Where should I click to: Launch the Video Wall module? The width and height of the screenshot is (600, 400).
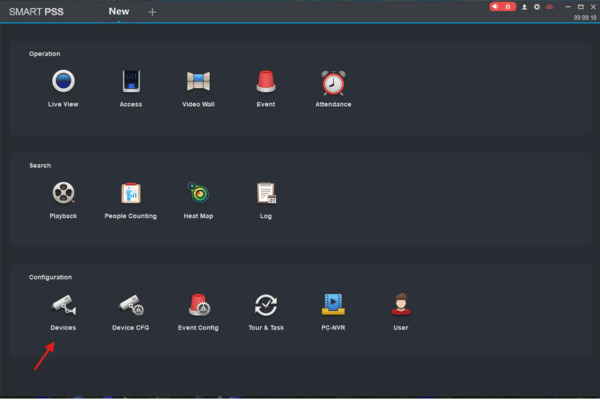tap(198, 88)
